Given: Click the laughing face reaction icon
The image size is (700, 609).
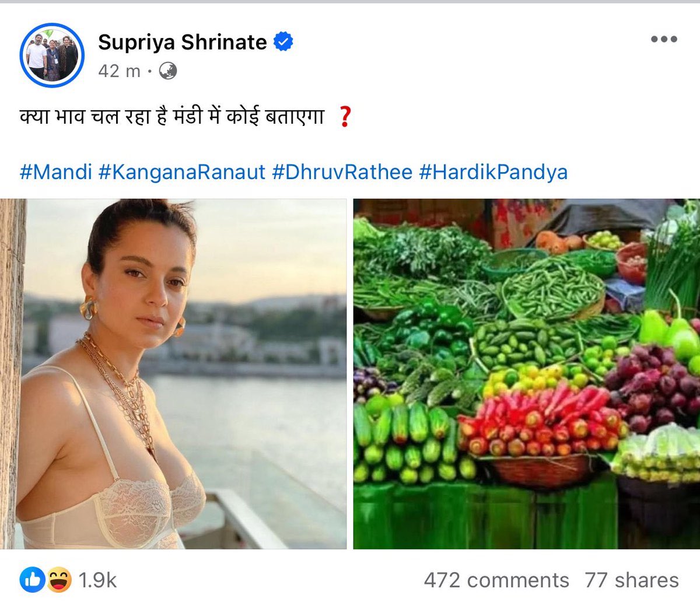Looking at the screenshot, I should (x=58, y=580).
